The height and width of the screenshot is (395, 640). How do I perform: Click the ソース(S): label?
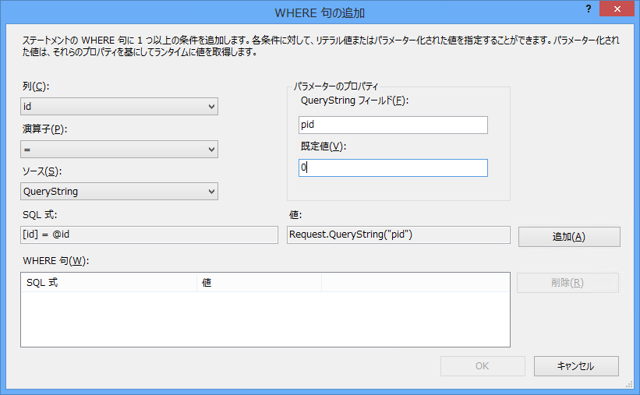(x=42, y=172)
